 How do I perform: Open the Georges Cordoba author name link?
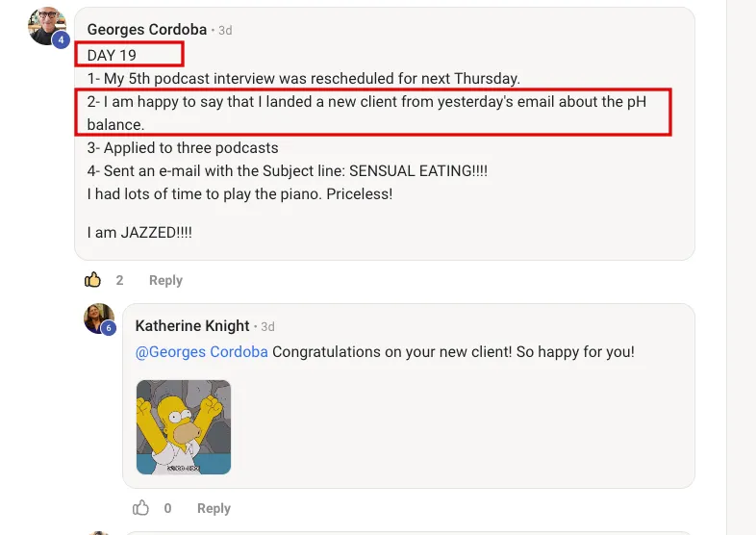pos(146,30)
